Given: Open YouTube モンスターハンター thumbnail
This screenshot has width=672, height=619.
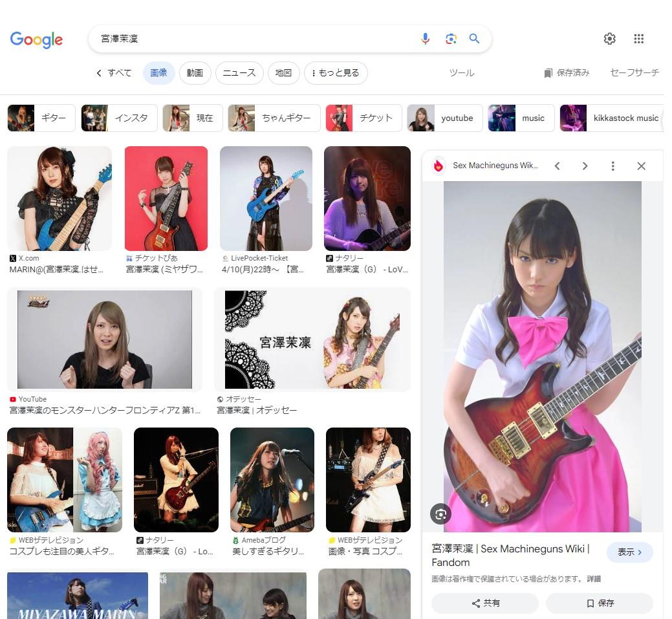Looking at the screenshot, I should [105, 340].
